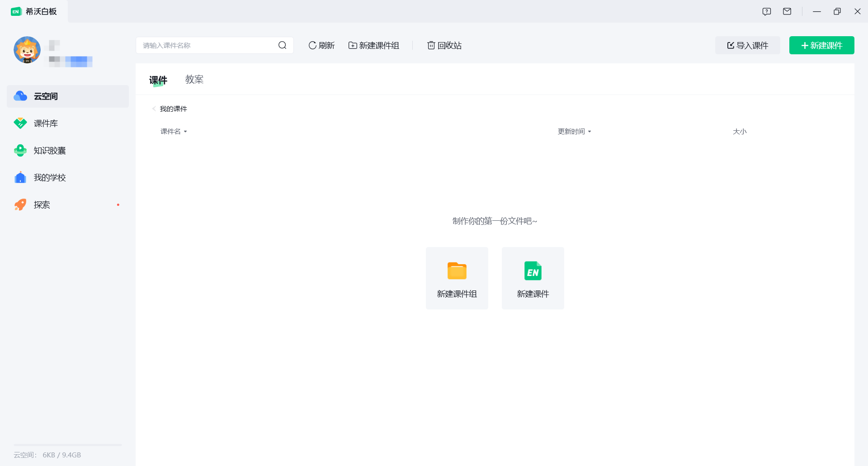Collapse breadcrumb via 我的课件 back arrow
The width and height of the screenshot is (868, 466).
(154, 109)
